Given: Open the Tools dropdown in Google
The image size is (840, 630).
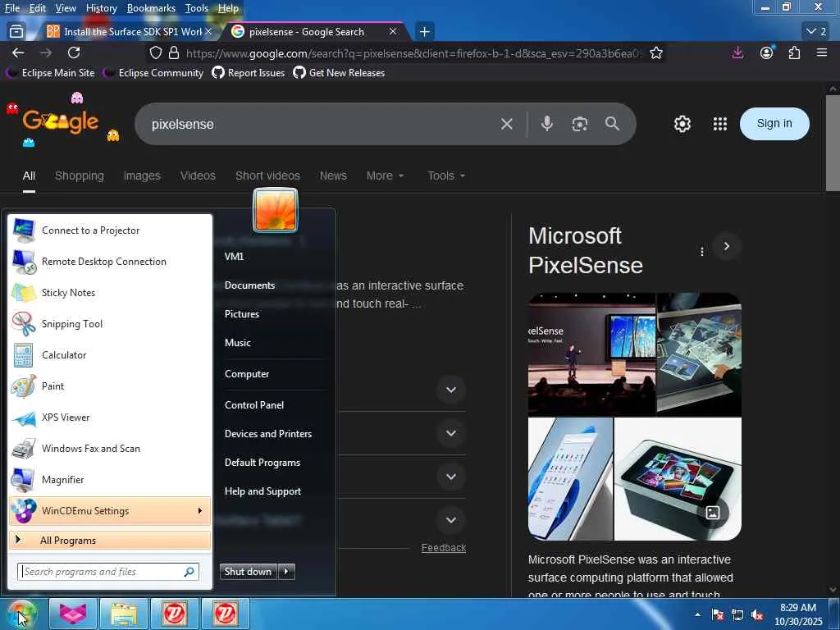Looking at the screenshot, I should pos(445,176).
